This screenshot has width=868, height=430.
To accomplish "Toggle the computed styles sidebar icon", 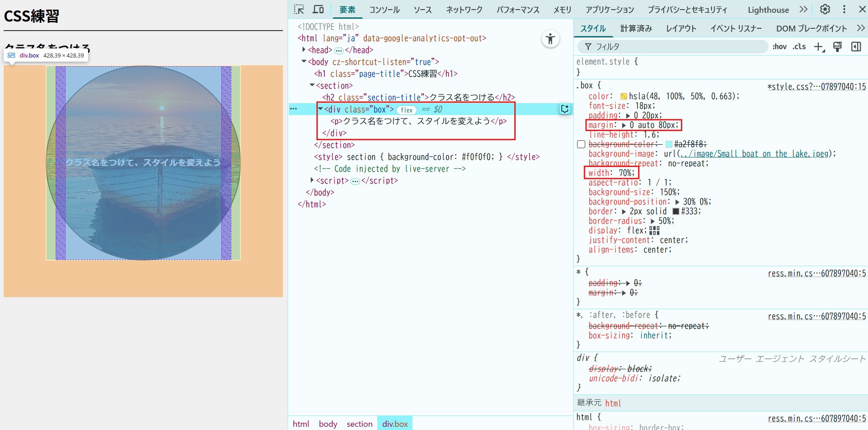I will coord(856,47).
